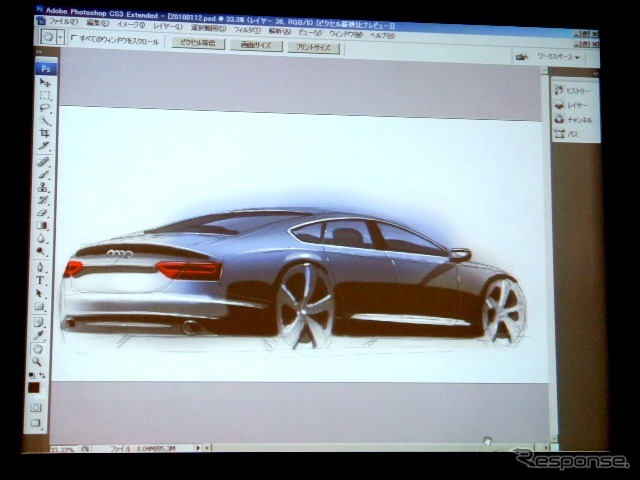The height and width of the screenshot is (480, 640).
Task: Select the Magic Wand selection tool
Action: 44,121
